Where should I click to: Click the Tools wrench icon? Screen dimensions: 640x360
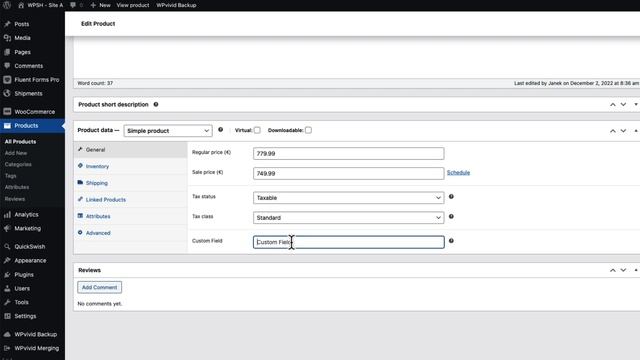[7, 302]
